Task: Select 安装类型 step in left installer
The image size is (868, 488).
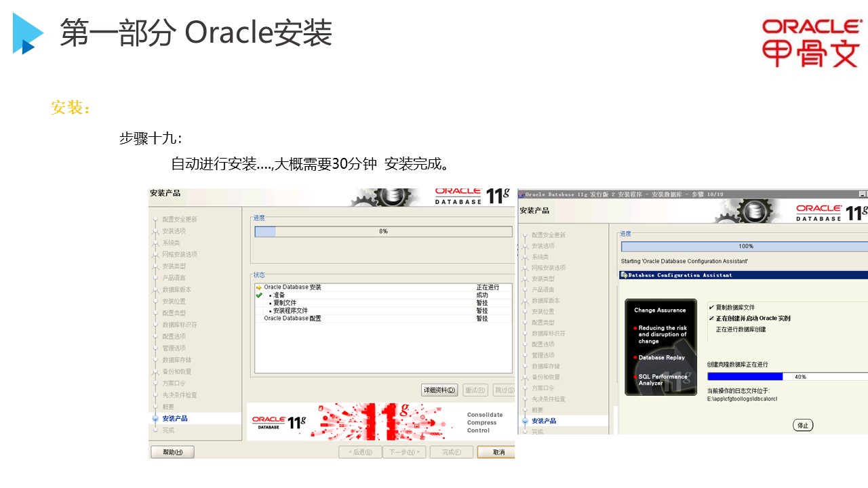Action: click(174, 266)
